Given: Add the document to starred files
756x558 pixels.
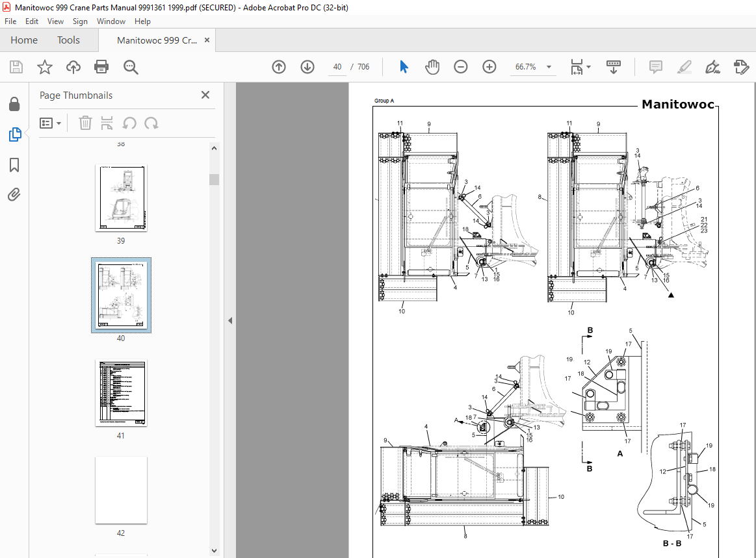Looking at the screenshot, I should 45,67.
